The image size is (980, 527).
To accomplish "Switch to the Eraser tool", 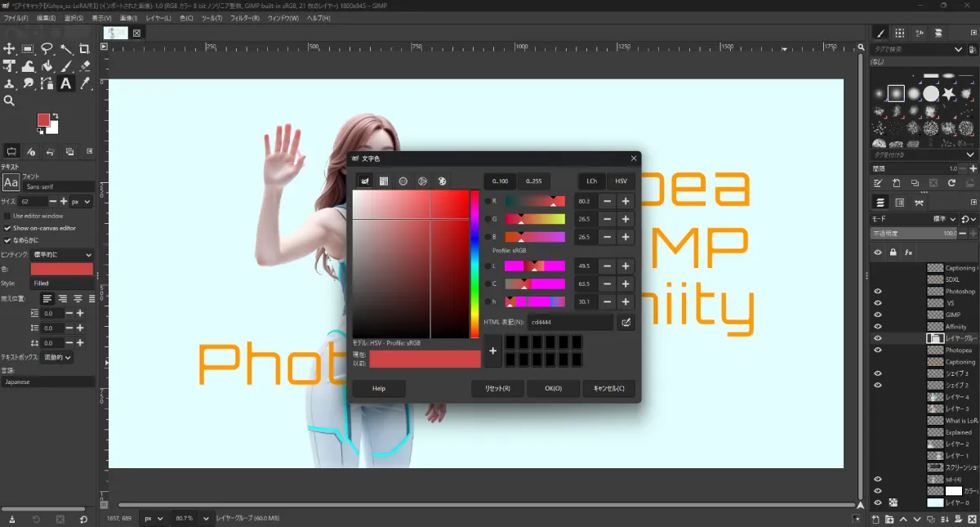I will (x=85, y=65).
